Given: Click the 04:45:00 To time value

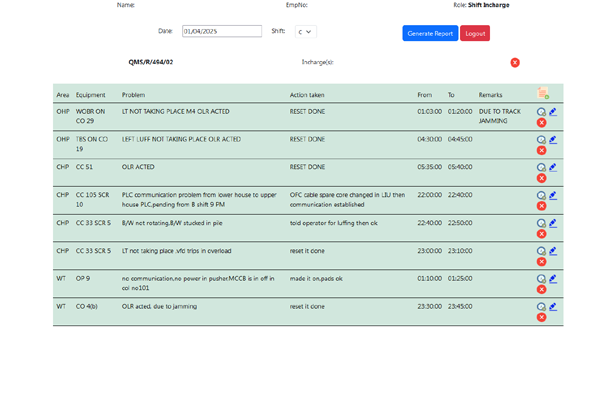Looking at the screenshot, I should tap(460, 139).
